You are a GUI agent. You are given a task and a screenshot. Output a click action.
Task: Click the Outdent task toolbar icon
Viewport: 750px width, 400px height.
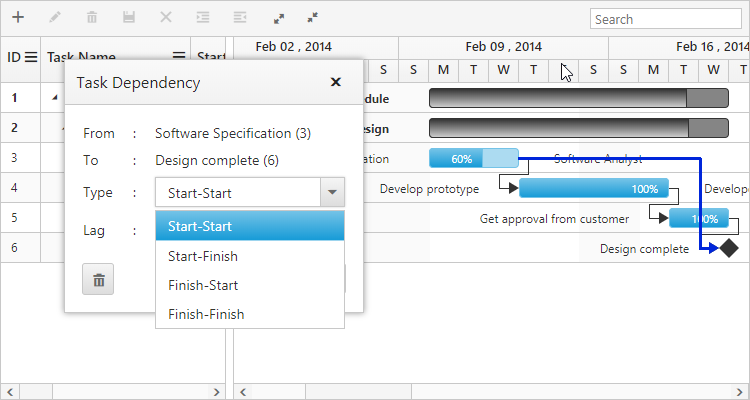point(240,18)
